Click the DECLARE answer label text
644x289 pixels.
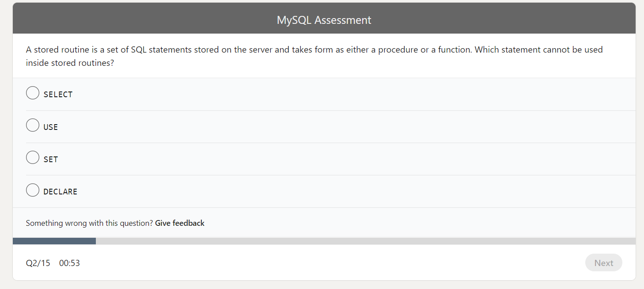click(x=61, y=191)
